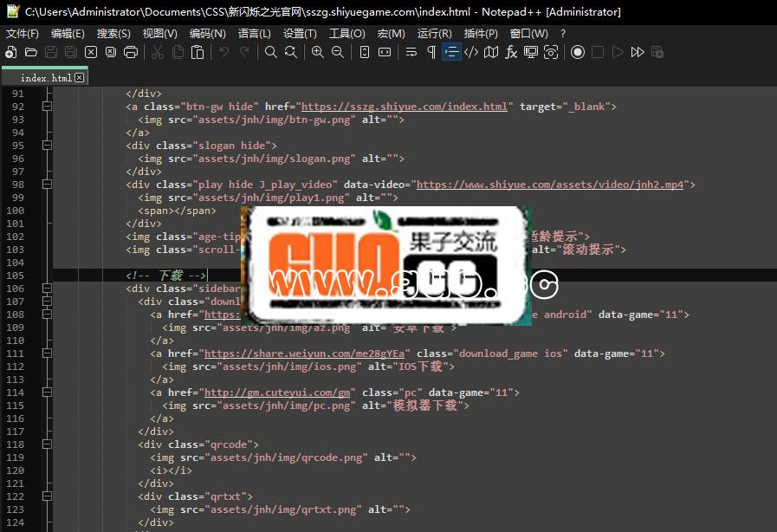Viewport: 777px width, 532px height.
Task: Toggle synchronized horizontal scrolling
Action: (x=385, y=52)
